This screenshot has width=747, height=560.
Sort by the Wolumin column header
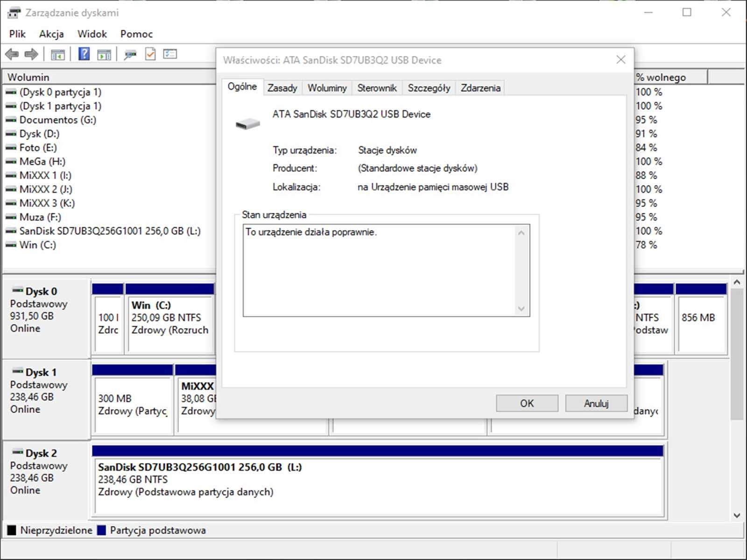pos(110,77)
